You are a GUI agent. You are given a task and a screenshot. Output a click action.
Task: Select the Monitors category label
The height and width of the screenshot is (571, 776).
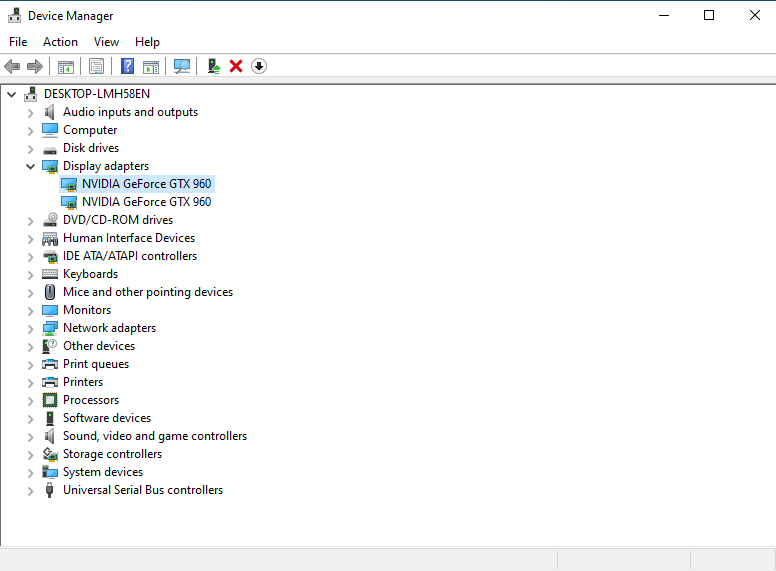point(87,310)
